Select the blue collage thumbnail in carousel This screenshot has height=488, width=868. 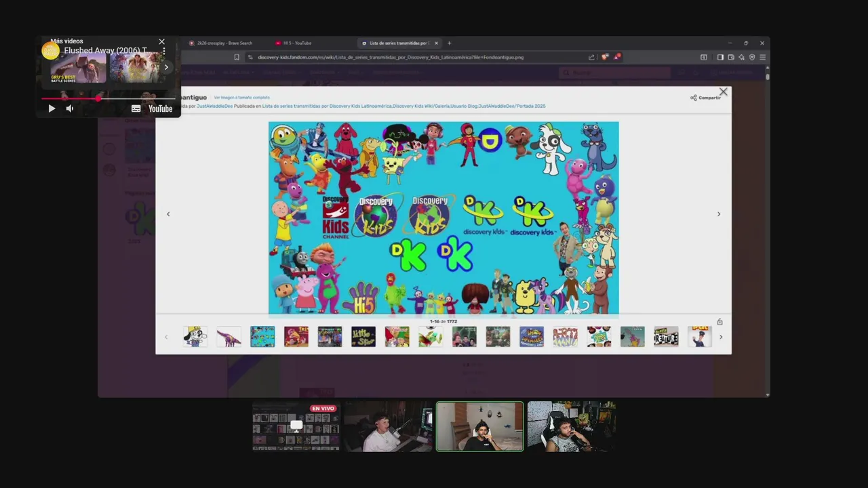pyautogui.click(x=262, y=336)
